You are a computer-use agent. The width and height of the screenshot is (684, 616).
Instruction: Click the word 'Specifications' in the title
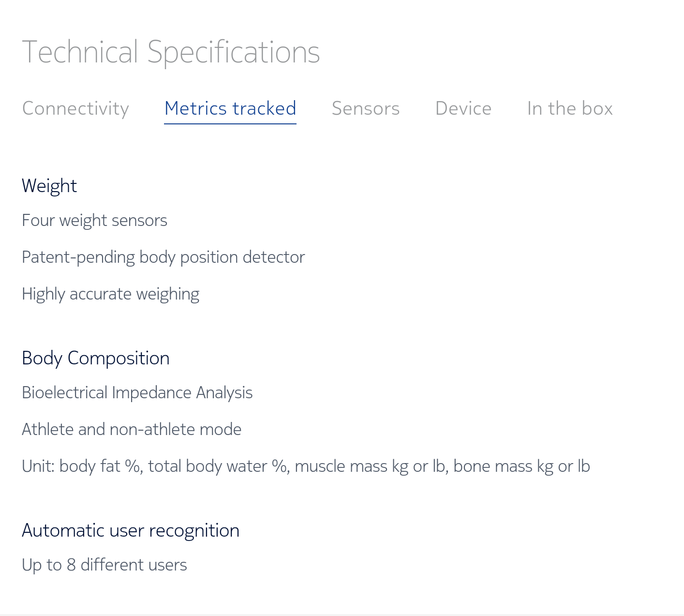tap(234, 52)
